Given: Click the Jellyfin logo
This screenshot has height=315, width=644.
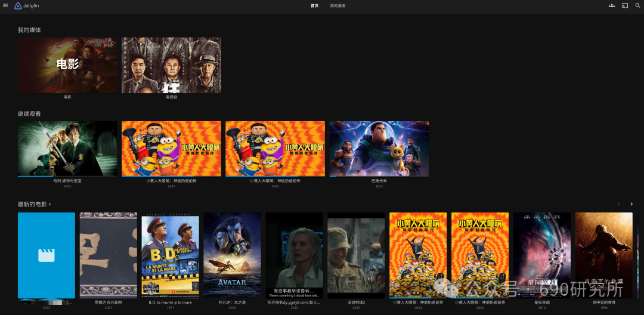Looking at the screenshot, I should [x=27, y=6].
